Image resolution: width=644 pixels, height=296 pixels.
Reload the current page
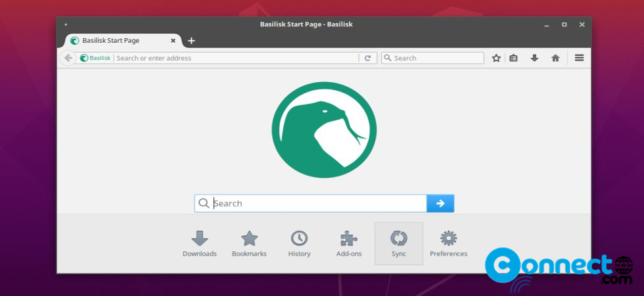coord(368,58)
